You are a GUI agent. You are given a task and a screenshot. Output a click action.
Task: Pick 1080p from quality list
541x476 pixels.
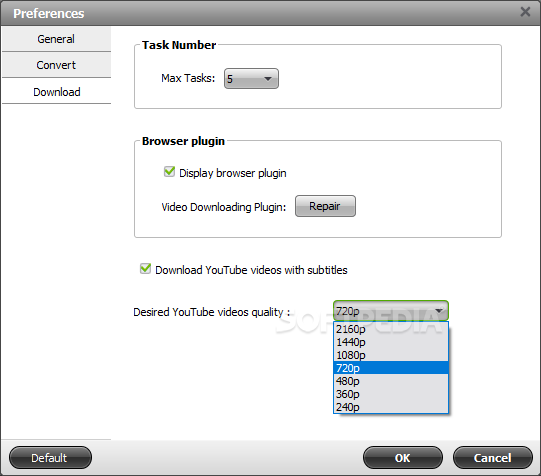click(391, 355)
